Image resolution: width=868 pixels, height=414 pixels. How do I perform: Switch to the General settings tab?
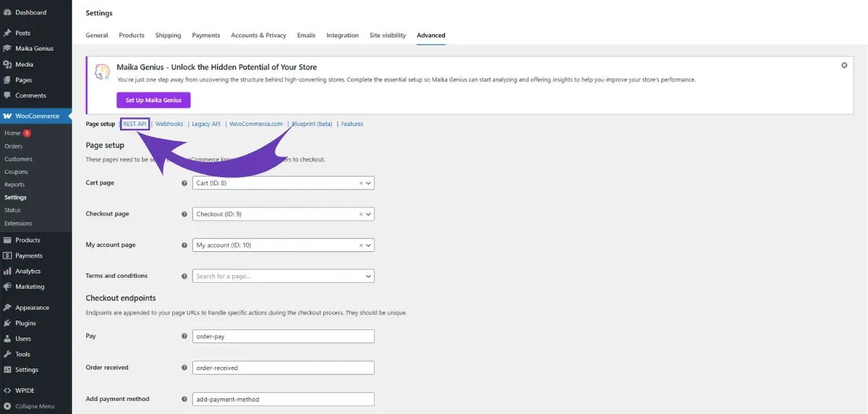pos(97,35)
